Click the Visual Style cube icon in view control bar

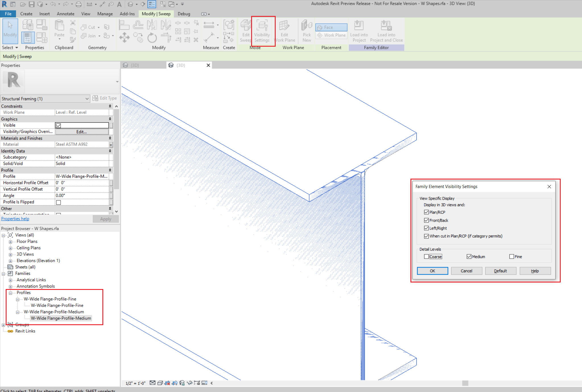160,383
